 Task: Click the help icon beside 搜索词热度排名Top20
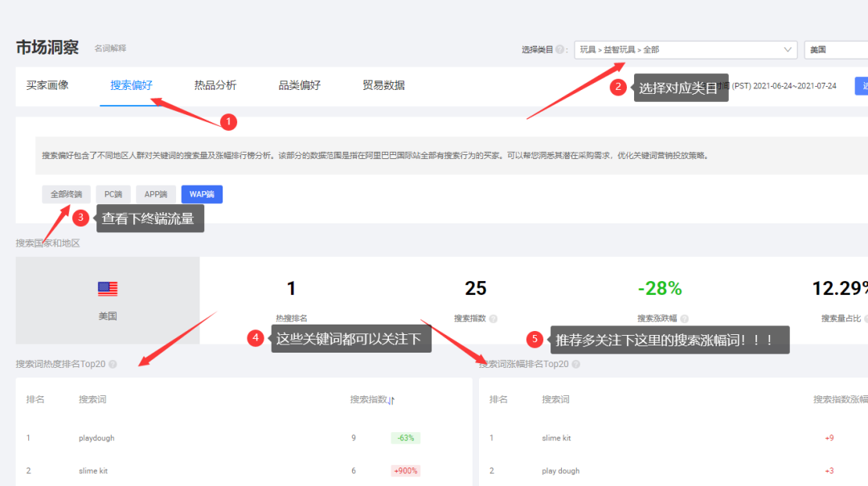[113, 364]
